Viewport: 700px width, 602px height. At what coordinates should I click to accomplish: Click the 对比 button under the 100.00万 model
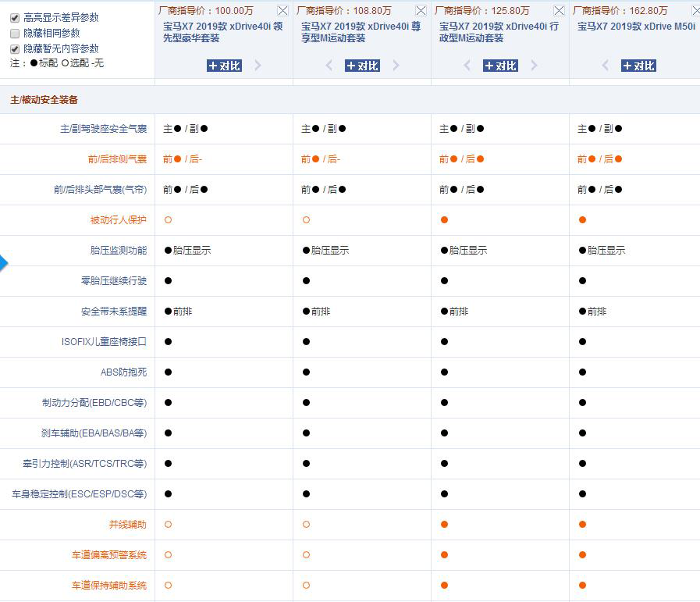(x=224, y=66)
